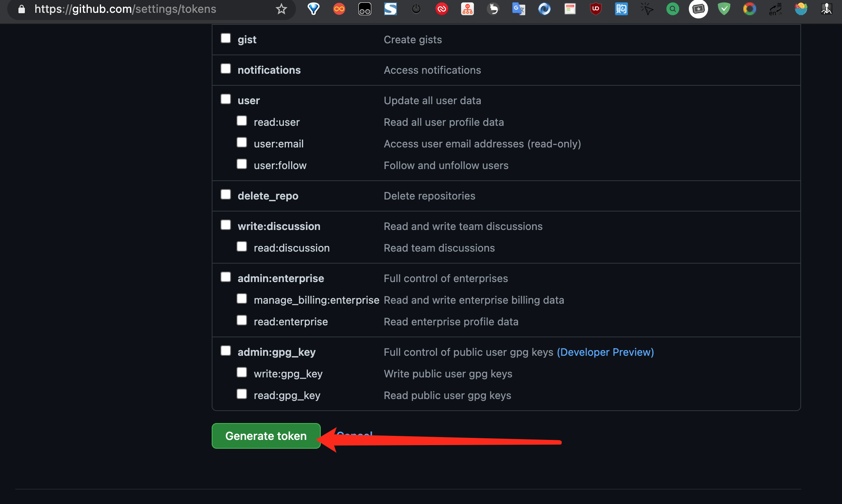
Task: Check the delete_repo scope
Action: pos(226,195)
